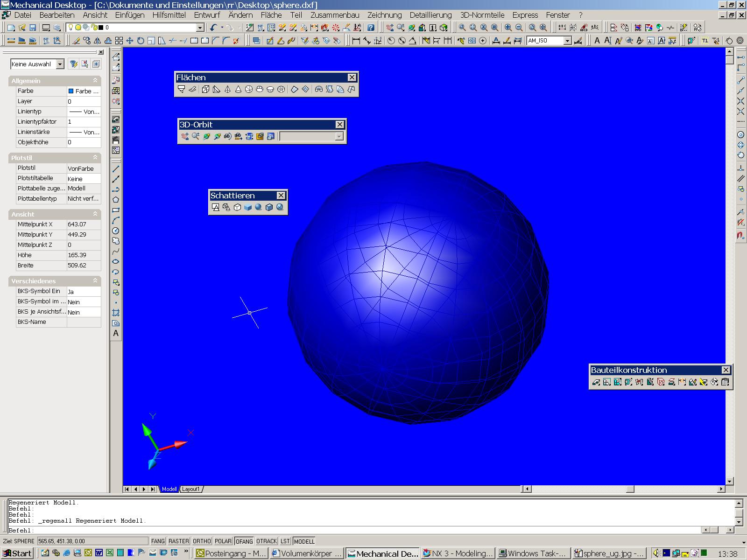Close the Schattieren floating toolbar
Image resolution: width=747 pixels, height=560 pixels.
(281, 196)
